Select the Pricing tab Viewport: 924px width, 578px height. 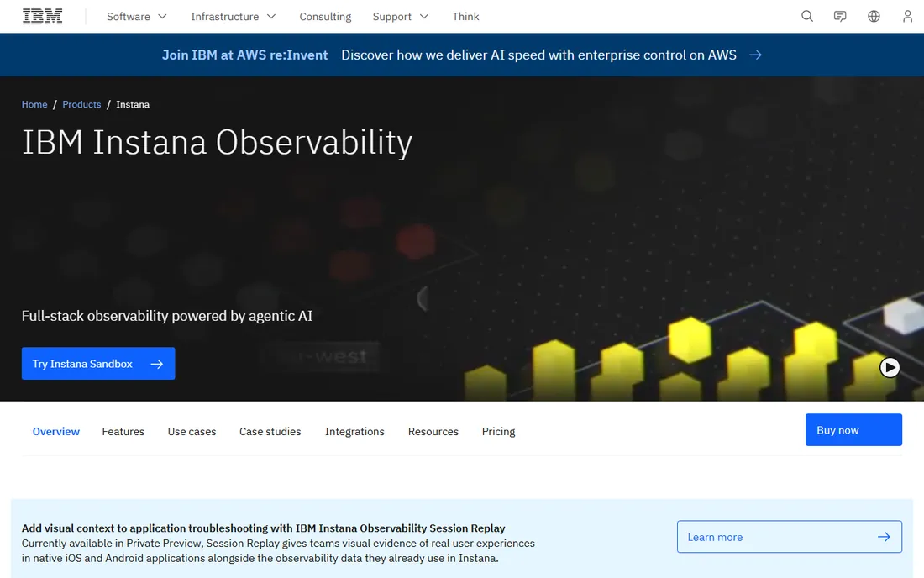point(498,431)
